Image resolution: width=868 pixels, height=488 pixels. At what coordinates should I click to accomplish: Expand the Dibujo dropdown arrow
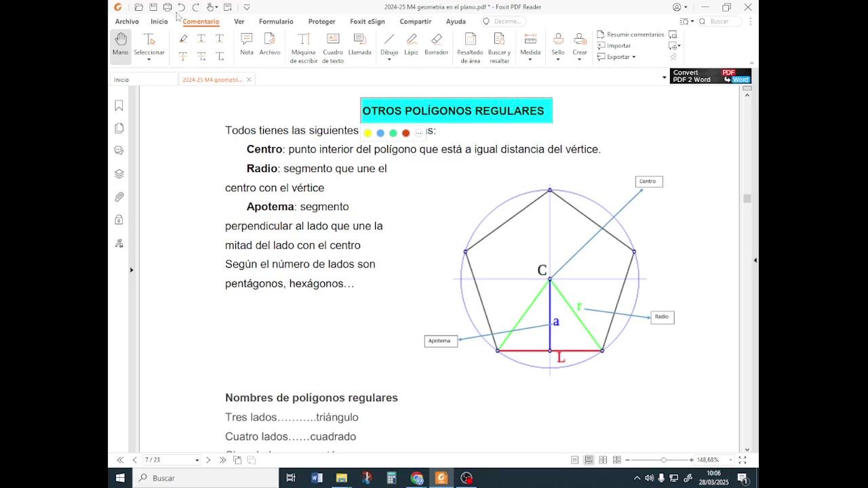(389, 60)
